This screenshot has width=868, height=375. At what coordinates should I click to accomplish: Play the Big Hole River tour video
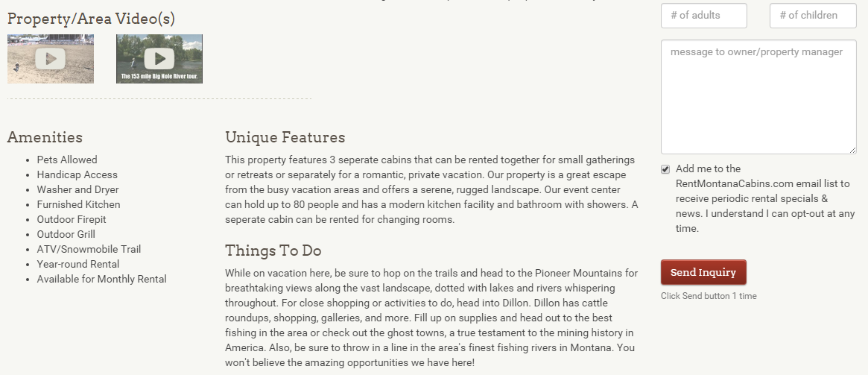click(x=159, y=58)
